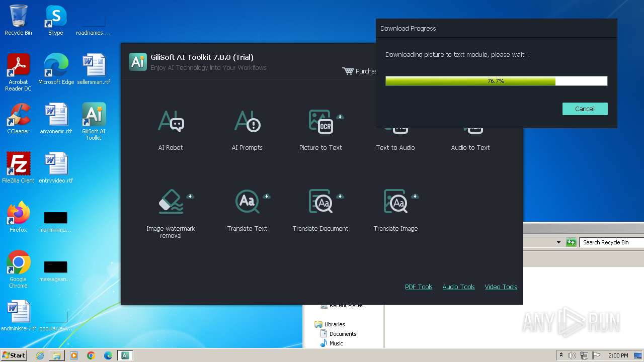Viewport: 644px width, 362px height.
Task: Open the Translate Document tool
Action: 320,211
